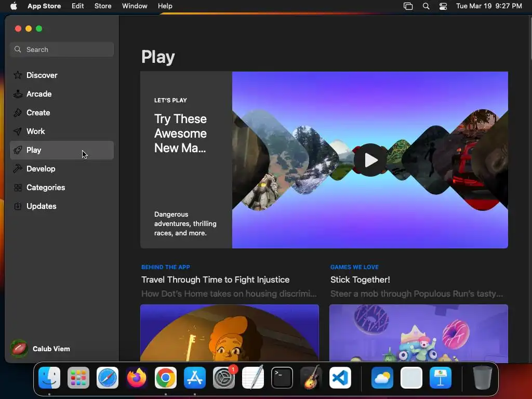The height and width of the screenshot is (399, 532).
Task: Click 'Steer a mob through Populous Run's' subtitle
Action: [x=417, y=294]
